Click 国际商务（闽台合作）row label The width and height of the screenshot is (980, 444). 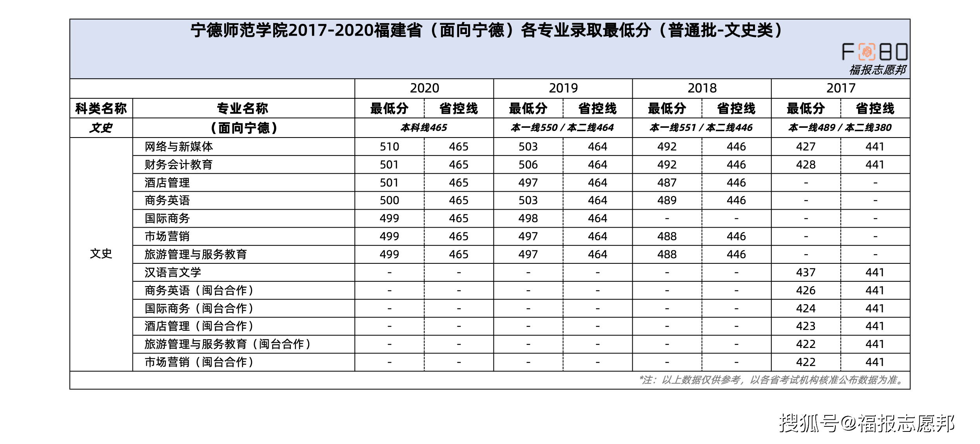coord(200,308)
